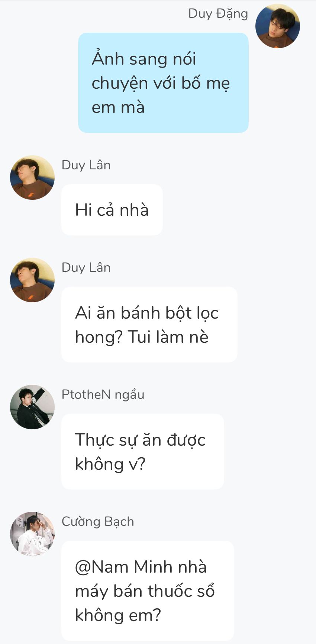Viewport: 316px width, 644px height.
Task: Click the "hong? Tui làm nè" text line
Action: pyautogui.click(x=142, y=338)
